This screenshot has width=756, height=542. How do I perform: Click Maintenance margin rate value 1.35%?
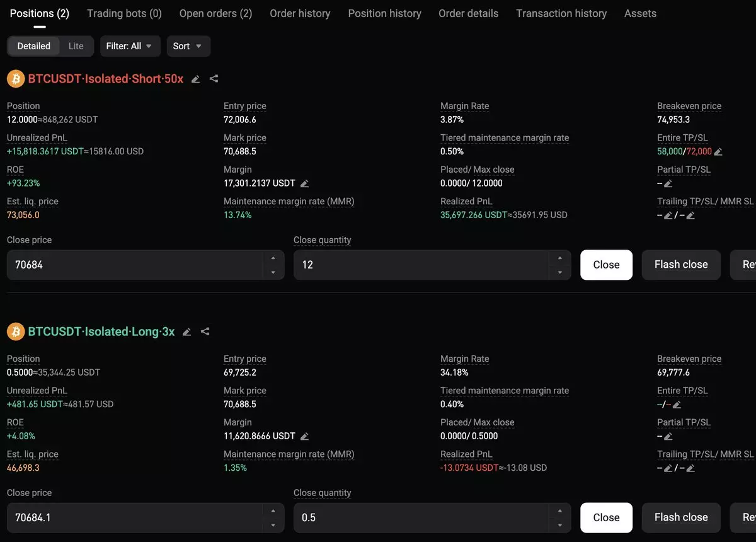(x=236, y=468)
